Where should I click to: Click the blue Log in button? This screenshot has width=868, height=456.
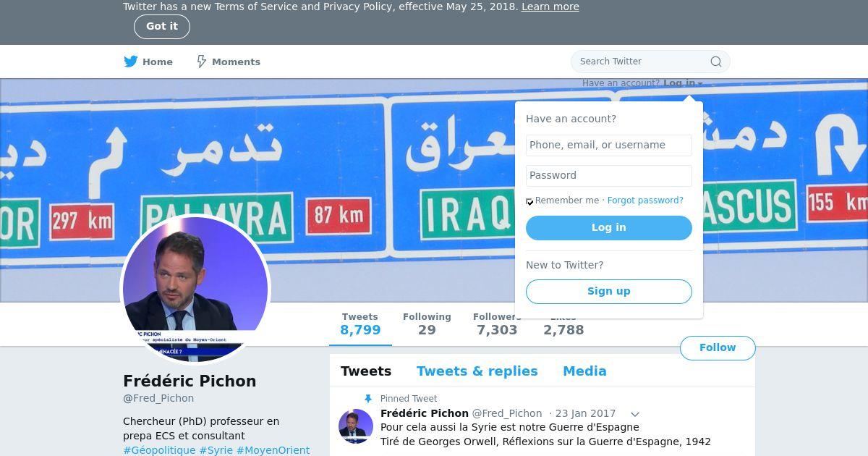pos(609,227)
